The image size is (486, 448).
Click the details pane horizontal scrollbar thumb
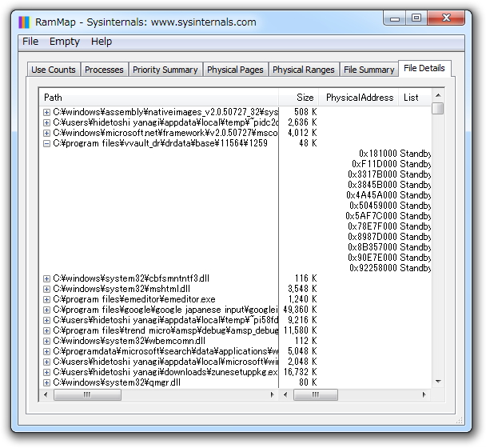pos(316,394)
